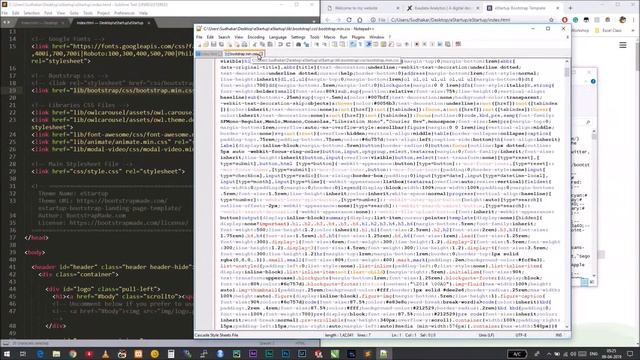Click the Open File icon in Notepad++
The image size is (640, 360).
click(206, 44)
